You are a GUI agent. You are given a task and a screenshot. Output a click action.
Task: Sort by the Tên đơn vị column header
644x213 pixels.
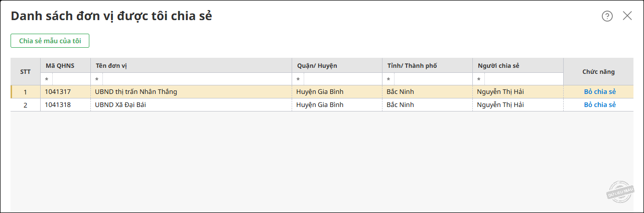click(x=111, y=66)
